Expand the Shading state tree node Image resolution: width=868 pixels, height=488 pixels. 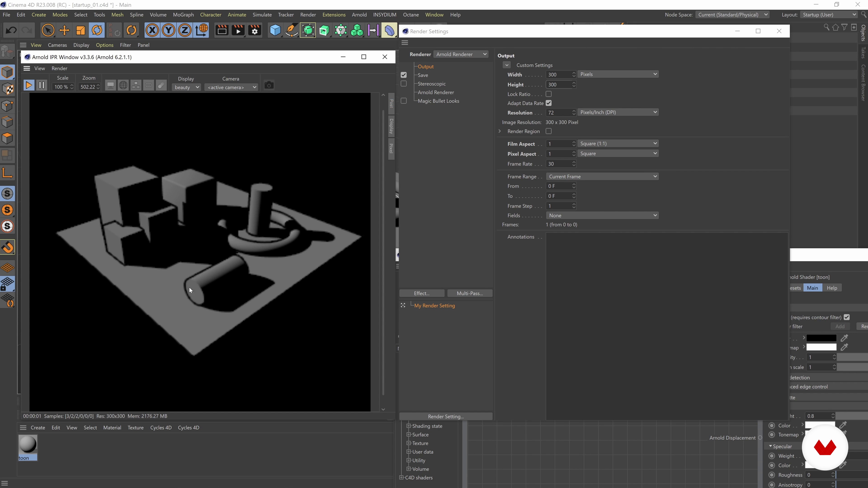pos(408,426)
